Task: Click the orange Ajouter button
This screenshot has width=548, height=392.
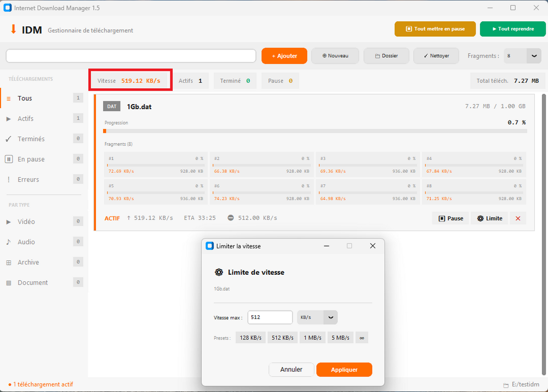Action: [284, 56]
